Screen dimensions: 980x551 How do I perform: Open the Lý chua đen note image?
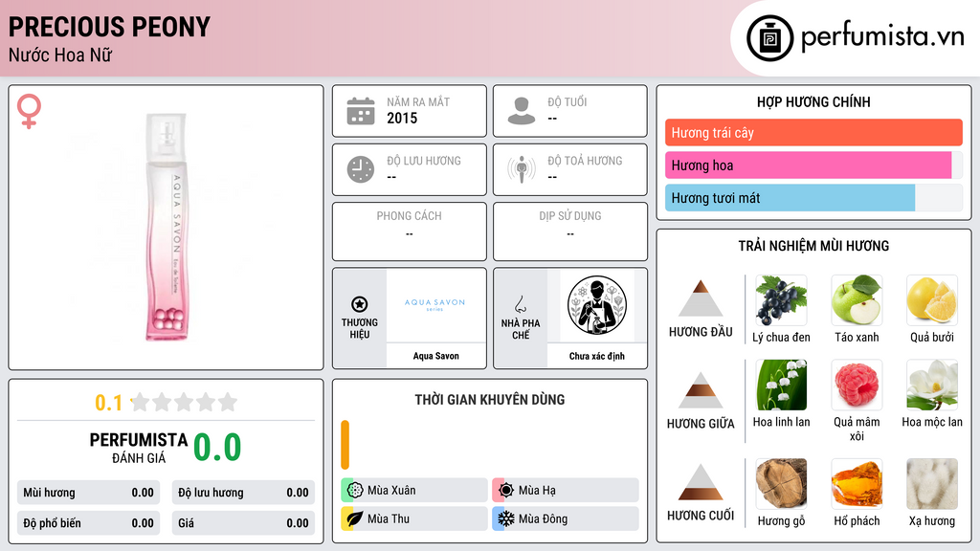pyautogui.click(x=781, y=300)
